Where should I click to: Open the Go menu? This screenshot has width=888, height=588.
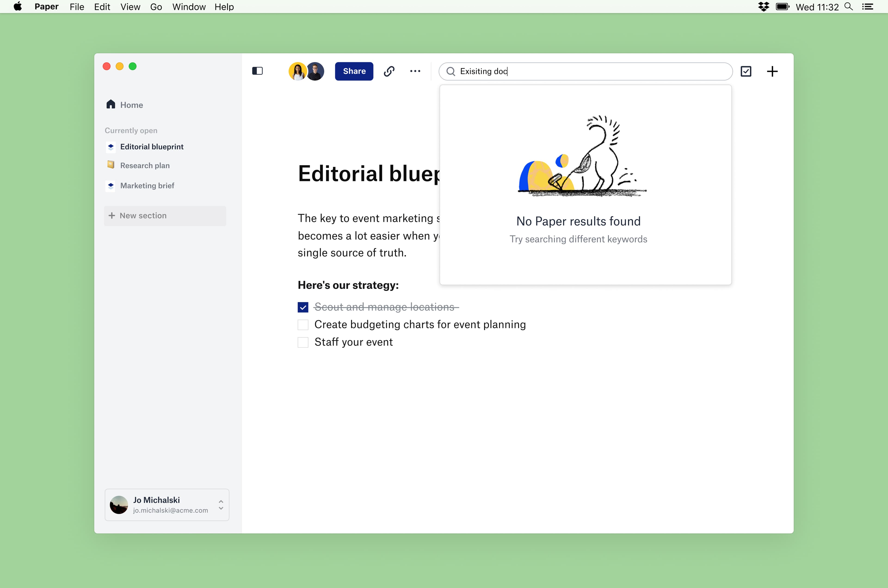156,7
